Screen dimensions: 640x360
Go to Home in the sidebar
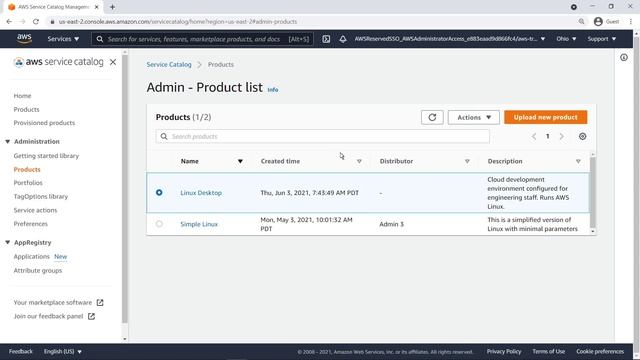(22, 96)
